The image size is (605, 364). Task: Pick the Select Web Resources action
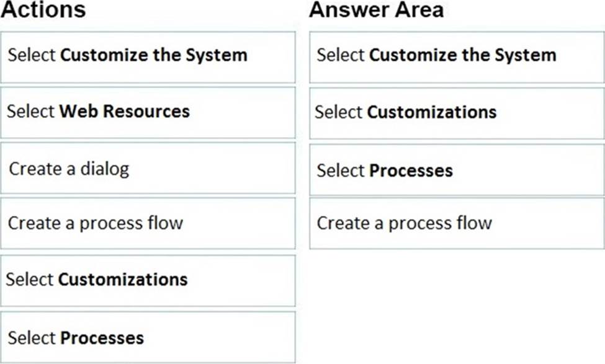(148, 112)
